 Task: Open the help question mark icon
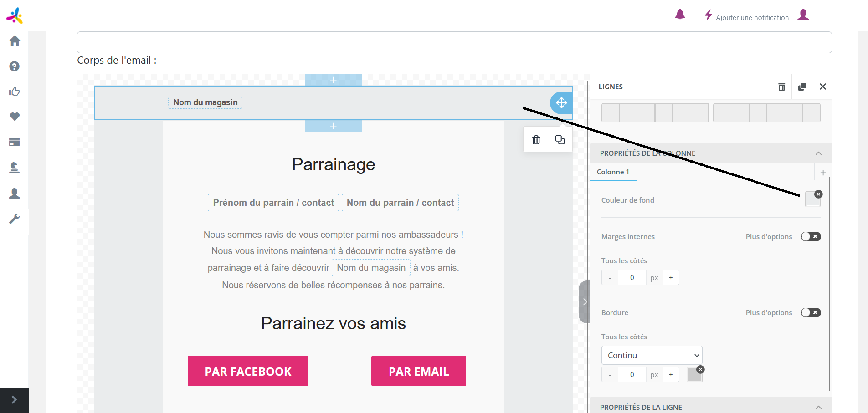coord(15,66)
